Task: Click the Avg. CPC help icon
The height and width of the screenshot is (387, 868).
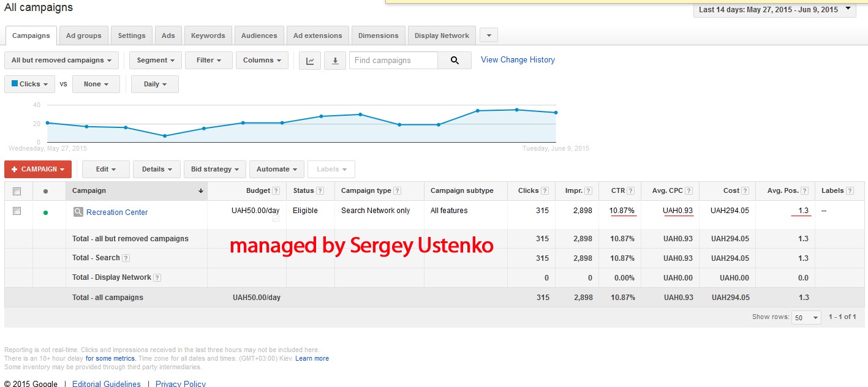Action: [689, 191]
